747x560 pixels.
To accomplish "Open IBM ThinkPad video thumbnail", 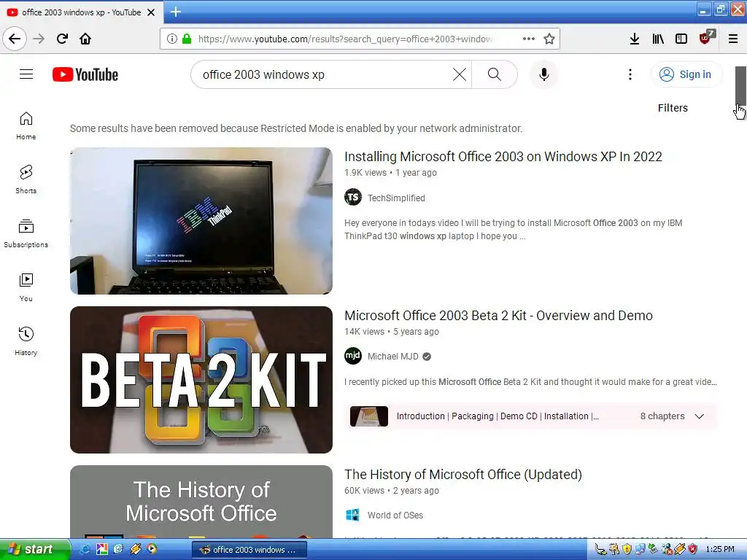I will [x=201, y=220].
